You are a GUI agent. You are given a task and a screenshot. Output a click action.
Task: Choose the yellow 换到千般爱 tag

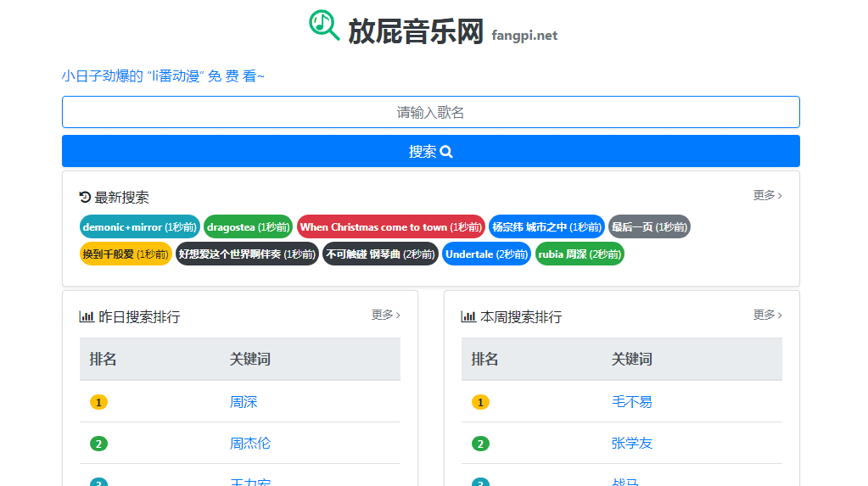[x=125, y=254]
